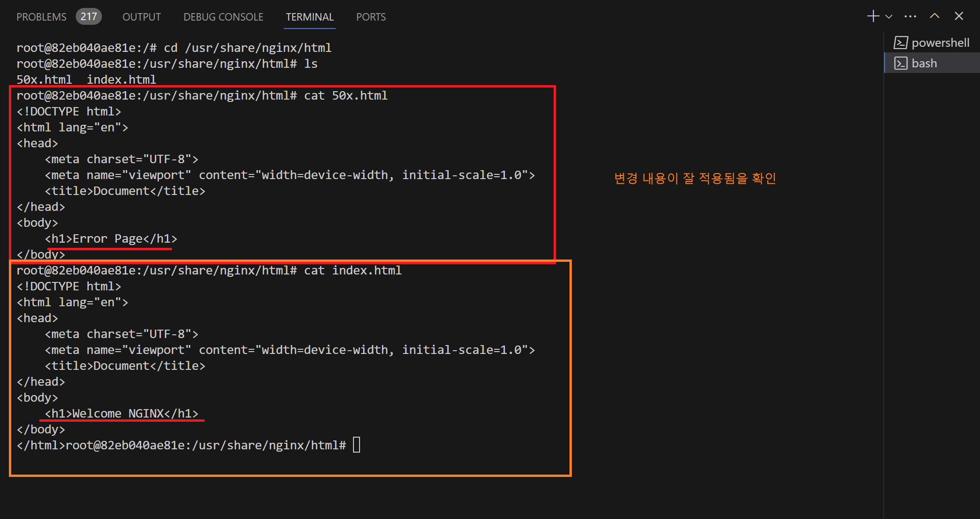Maximize the panel with the up chevron
Screen dimensions: 980x519
tap(934, 16)
